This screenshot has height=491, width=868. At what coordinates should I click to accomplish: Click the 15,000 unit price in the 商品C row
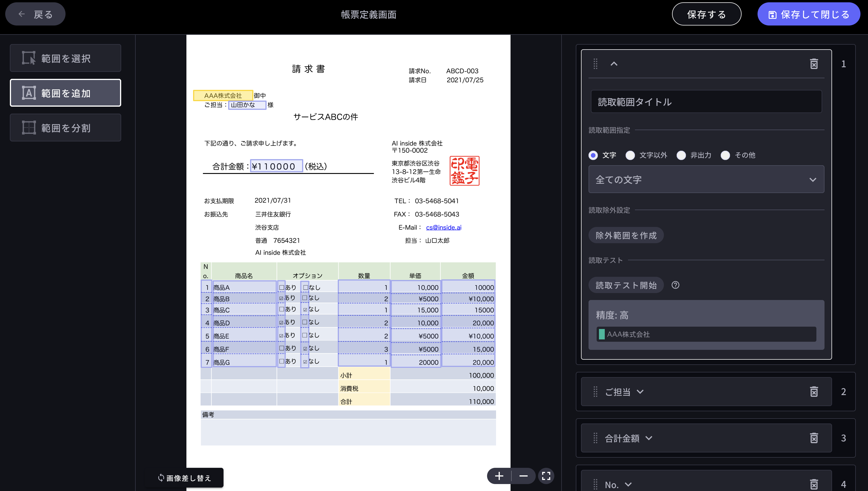point(428,310)
